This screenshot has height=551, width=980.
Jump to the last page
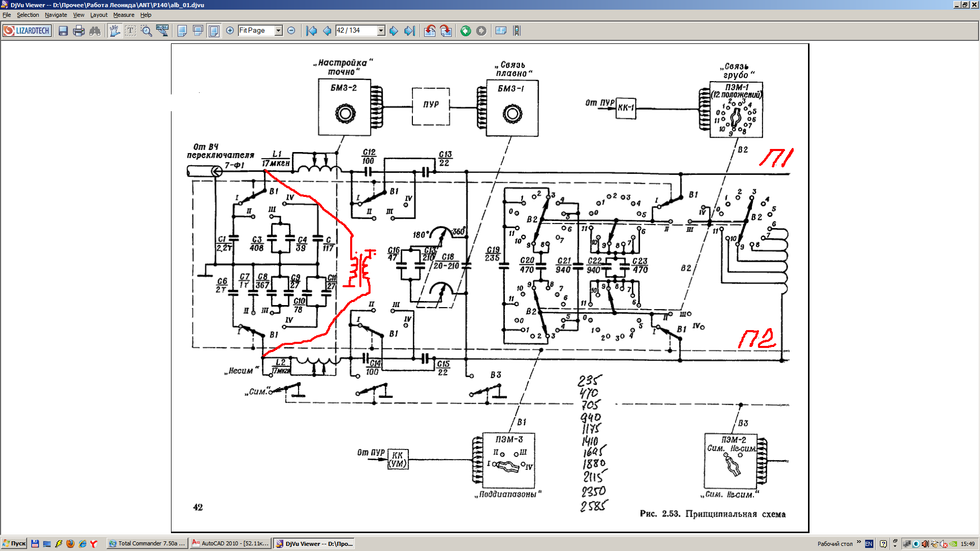point(409,31)
